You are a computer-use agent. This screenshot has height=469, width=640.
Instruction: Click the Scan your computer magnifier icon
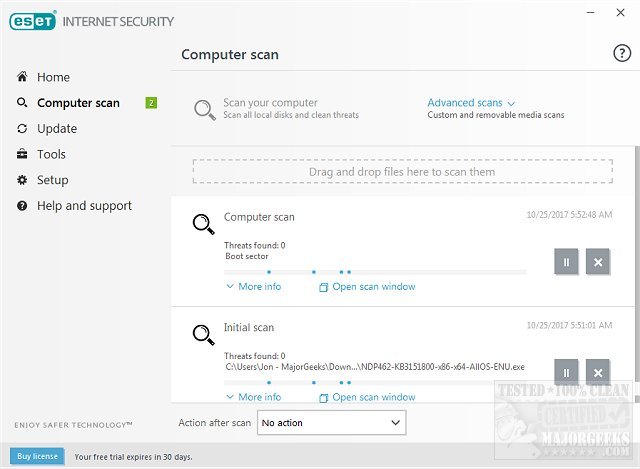205,109
